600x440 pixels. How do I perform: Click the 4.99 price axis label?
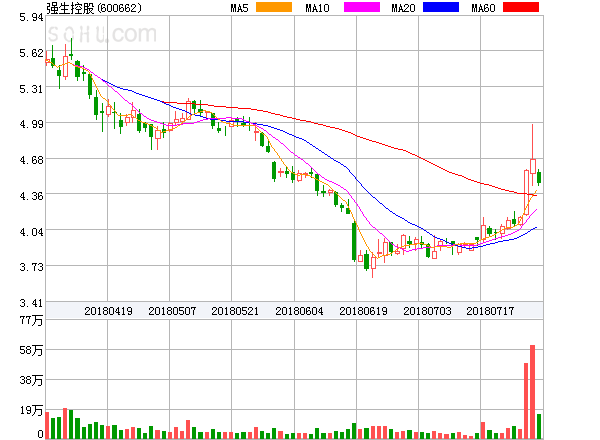pyautogui.click(x=31, y=124)
